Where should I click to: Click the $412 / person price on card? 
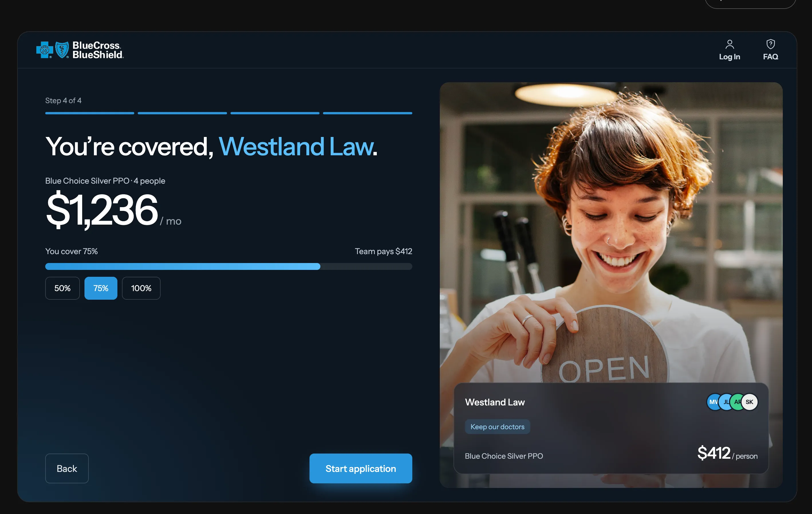click(x=727, y=453)
